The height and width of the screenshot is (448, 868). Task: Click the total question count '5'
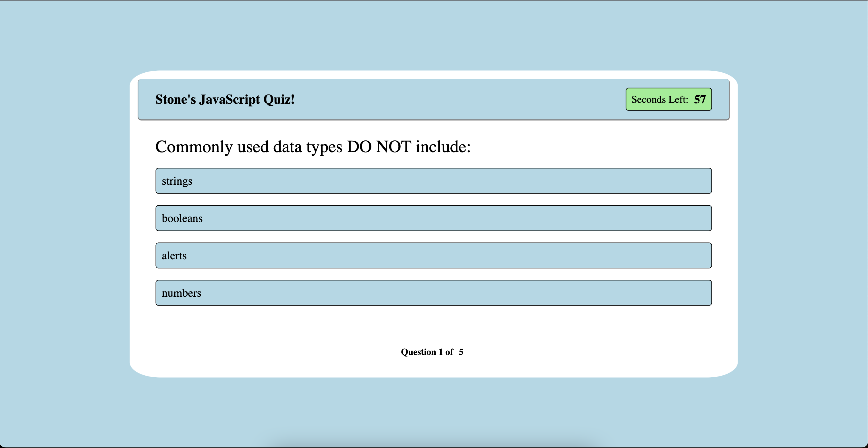pos(461,352)
